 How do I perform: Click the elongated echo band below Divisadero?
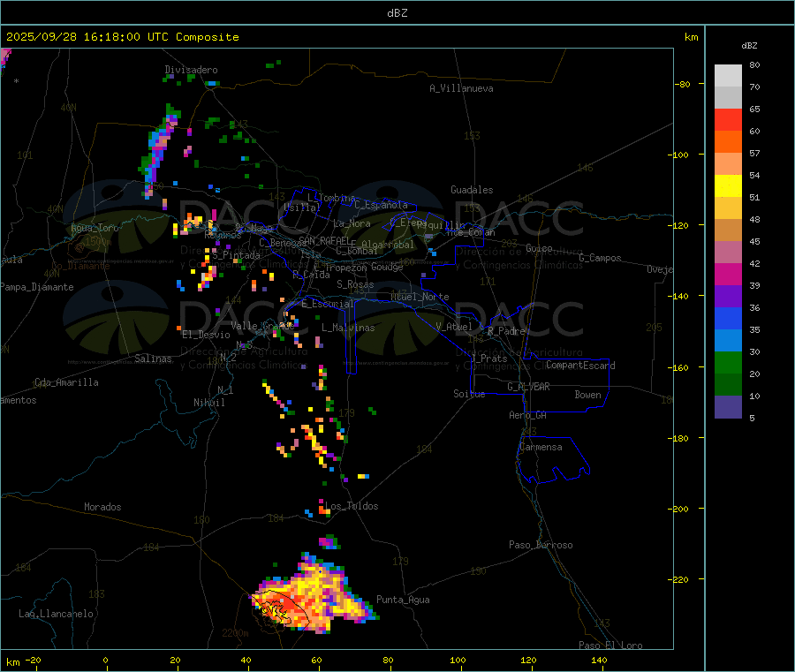[160, 150]
